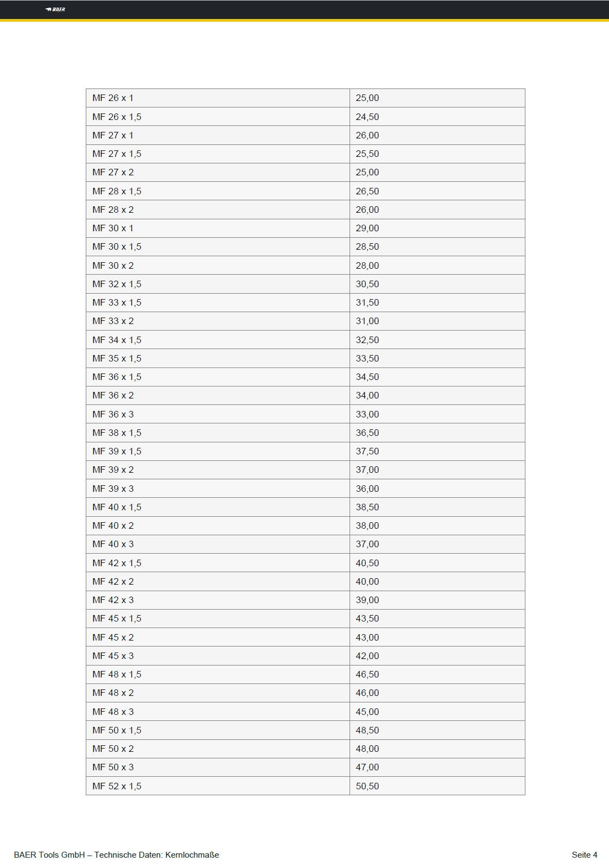The image size is (609, 868).
Task: Select the 'MF 35 x 1,5' row label
Action: 117,358
